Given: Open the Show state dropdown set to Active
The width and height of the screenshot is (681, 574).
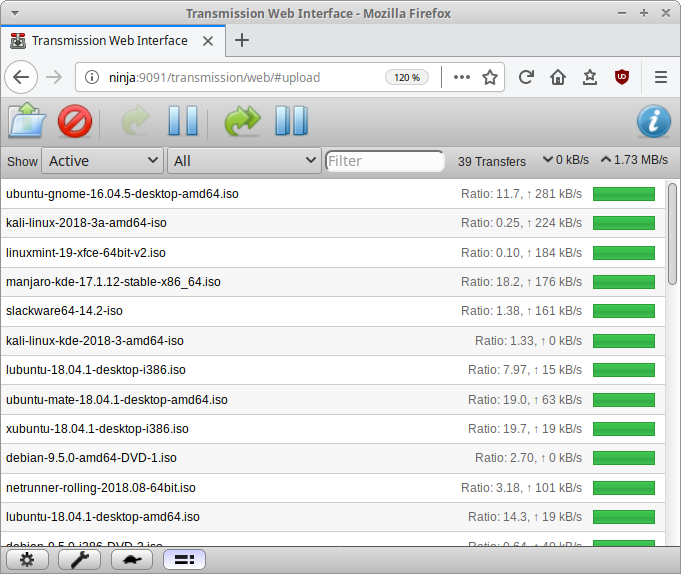Looking at the screenshot, I should [x=102, y=161].
